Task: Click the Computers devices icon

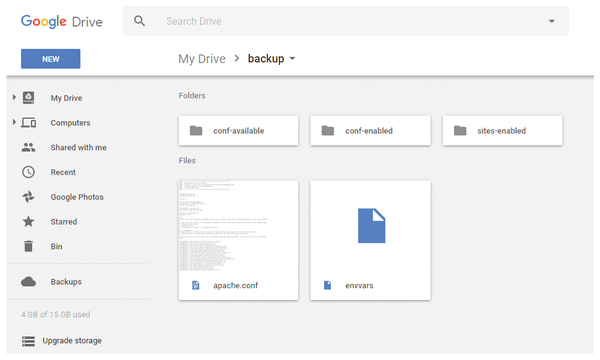Action: point(29,122)
